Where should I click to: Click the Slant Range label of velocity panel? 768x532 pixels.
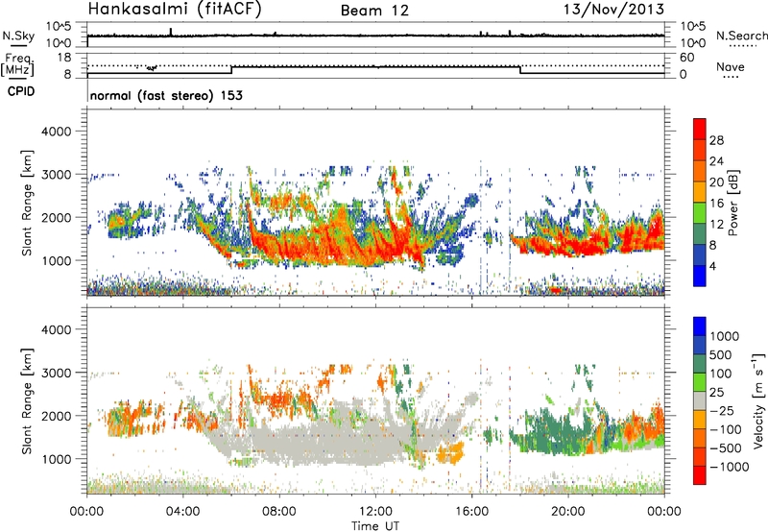tap(27, 400)
